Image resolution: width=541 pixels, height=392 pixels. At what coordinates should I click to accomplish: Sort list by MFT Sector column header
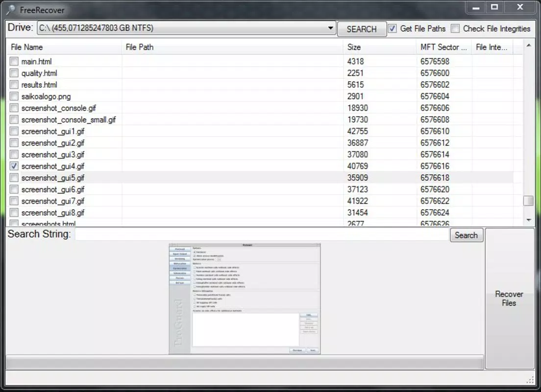(x=444, y=47)
